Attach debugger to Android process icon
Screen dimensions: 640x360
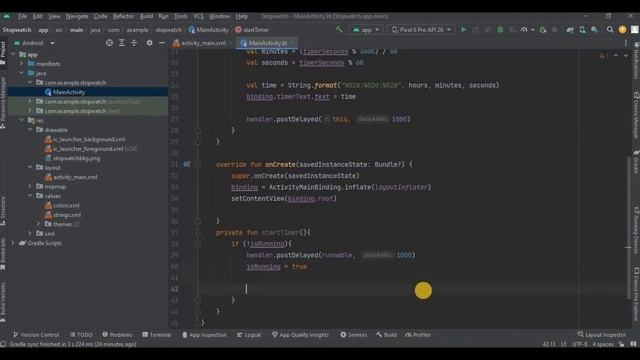(542, 30)
